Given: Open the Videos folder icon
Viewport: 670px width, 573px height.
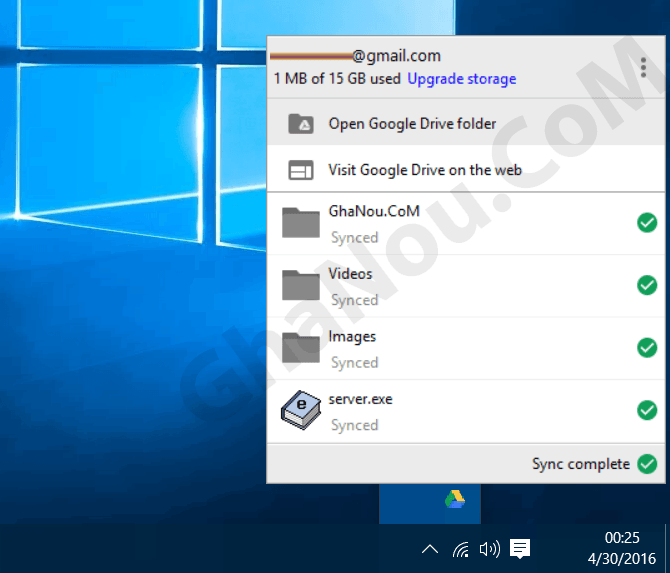Looking at the screenshot, I should click(301, 285).
